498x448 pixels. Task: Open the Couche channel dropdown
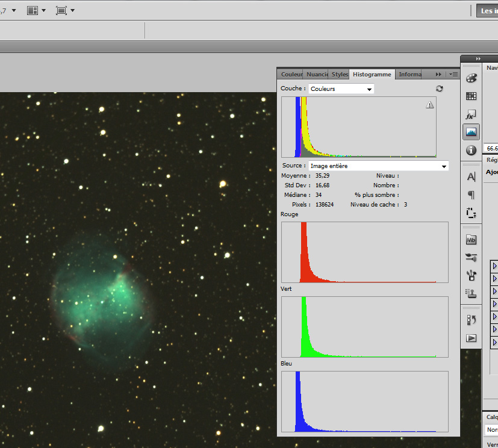click(341, 89)
